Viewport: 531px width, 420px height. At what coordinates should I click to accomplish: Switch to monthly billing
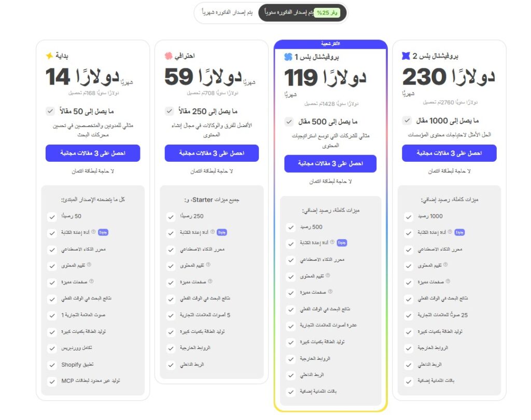pyautogui.click(x=227, y=12)
